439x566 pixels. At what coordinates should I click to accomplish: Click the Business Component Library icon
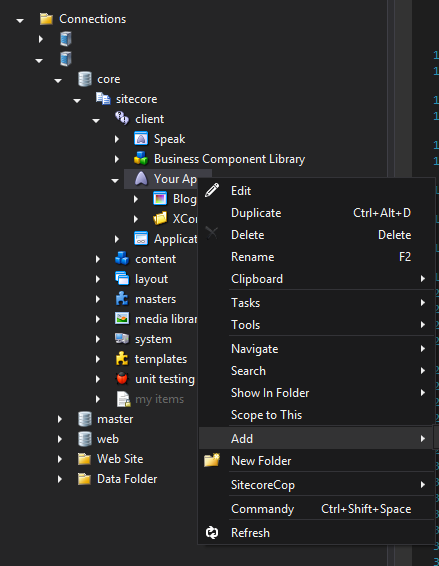coord(141,158)
